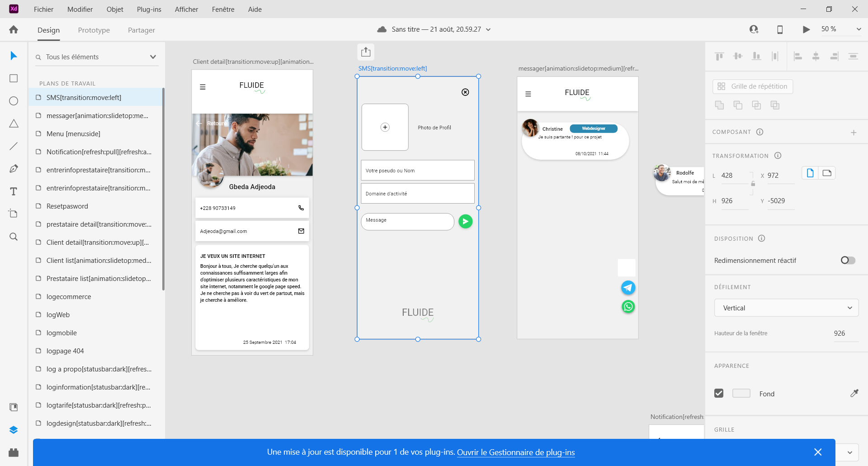Align top edges icon
The image size is (868, 466).
(x=719, y=56)
